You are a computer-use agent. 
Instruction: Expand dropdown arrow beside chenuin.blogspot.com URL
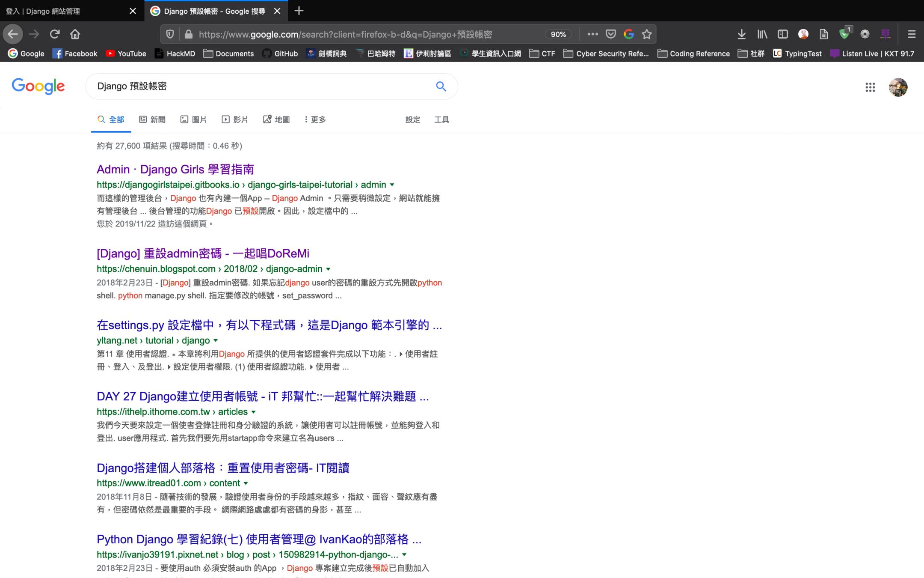point(328,269)
